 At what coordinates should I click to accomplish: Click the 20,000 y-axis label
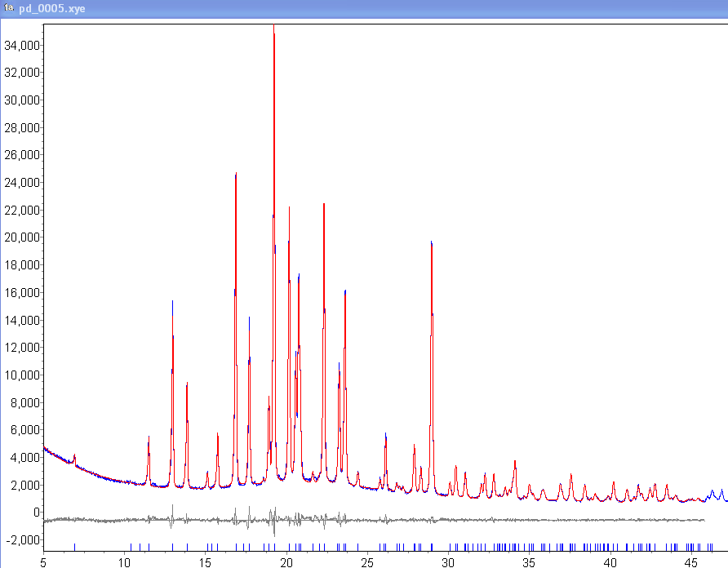pyautogui.click(x=22, y=237)
